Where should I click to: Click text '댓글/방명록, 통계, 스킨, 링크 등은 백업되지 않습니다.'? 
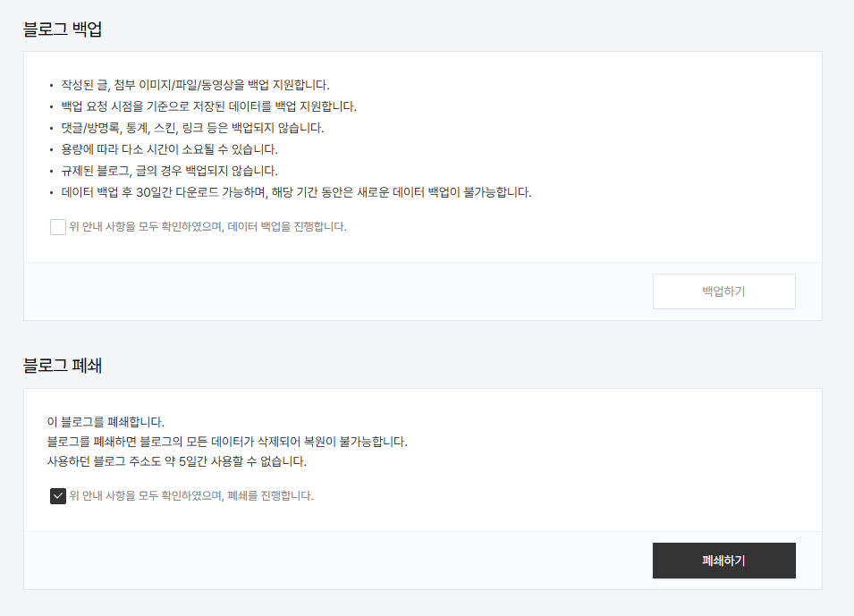pos(192,128)
